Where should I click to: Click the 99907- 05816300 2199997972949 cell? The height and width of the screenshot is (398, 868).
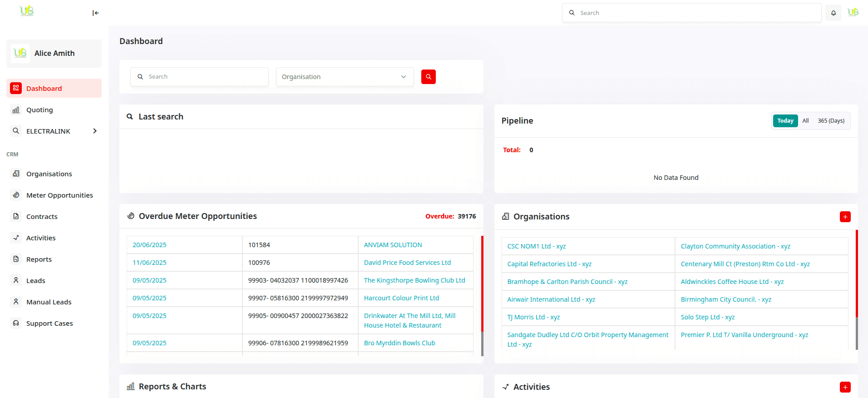300,298
